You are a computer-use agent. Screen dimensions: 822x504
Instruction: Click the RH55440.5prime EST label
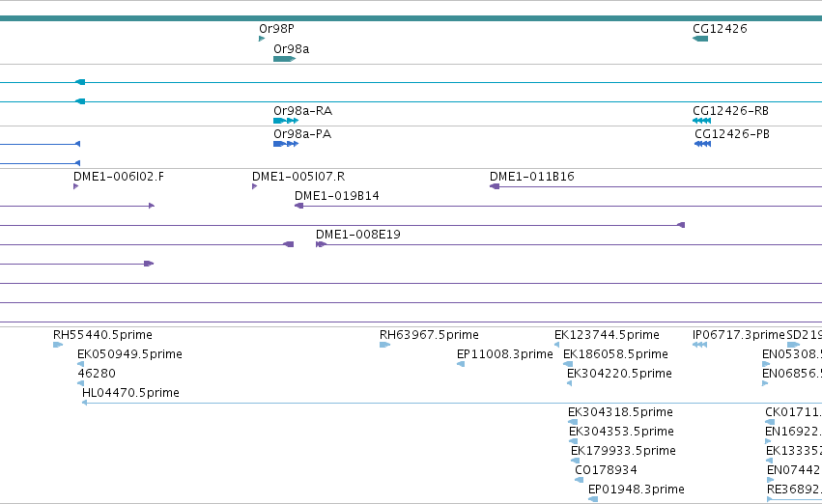(x=102, y=335)
